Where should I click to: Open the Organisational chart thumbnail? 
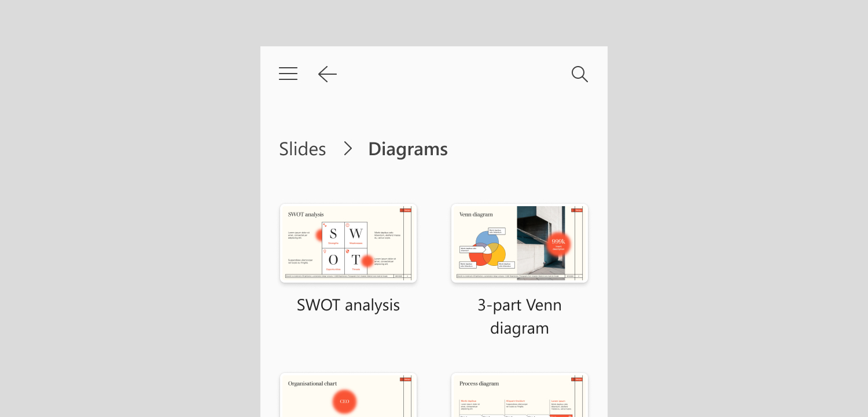click(348, 395)
